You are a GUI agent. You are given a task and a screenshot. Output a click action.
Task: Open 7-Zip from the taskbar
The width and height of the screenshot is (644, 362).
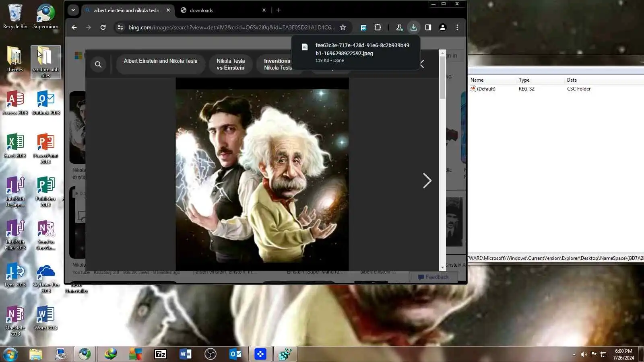[161, 354]
